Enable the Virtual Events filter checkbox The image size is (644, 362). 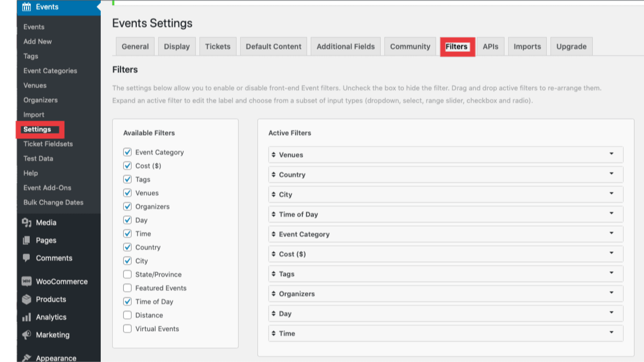127,329
